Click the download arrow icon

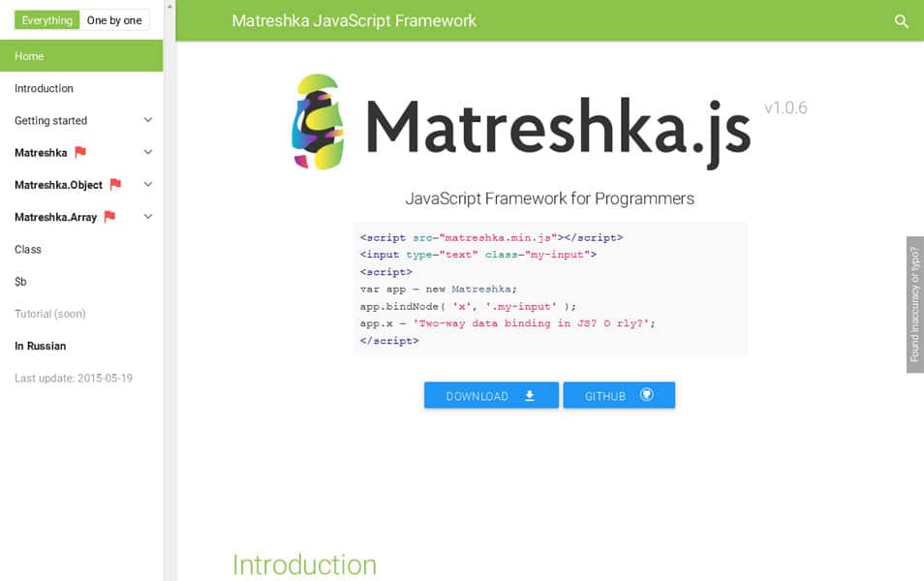(529, 395)
